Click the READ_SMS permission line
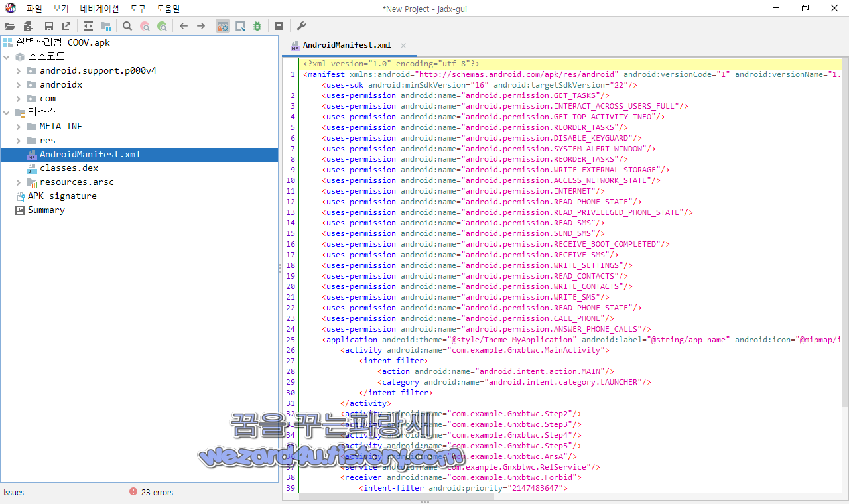This screenshot has height=504, width=849. (463, 223)
